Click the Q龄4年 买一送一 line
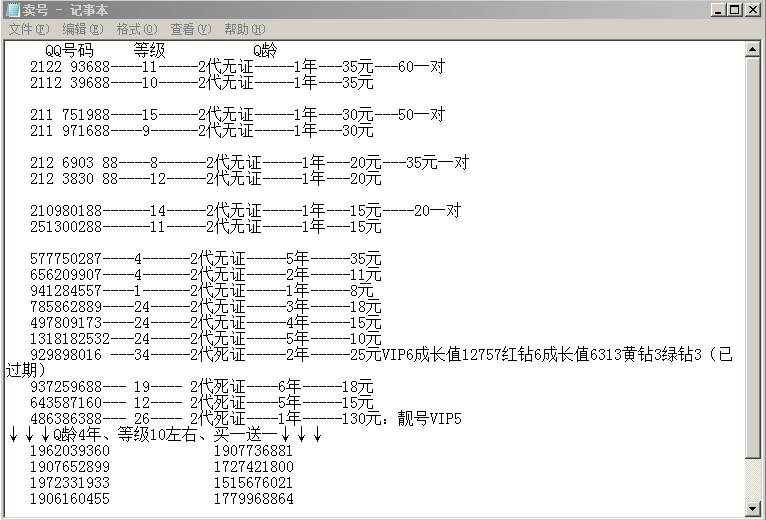This screenshot has width=766, height=520. 166,434
